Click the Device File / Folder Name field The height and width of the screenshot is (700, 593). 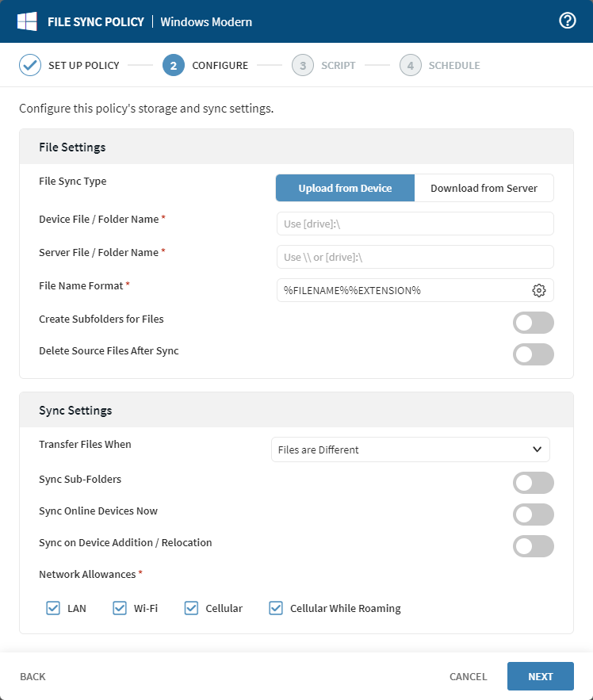tap(415, 224)
